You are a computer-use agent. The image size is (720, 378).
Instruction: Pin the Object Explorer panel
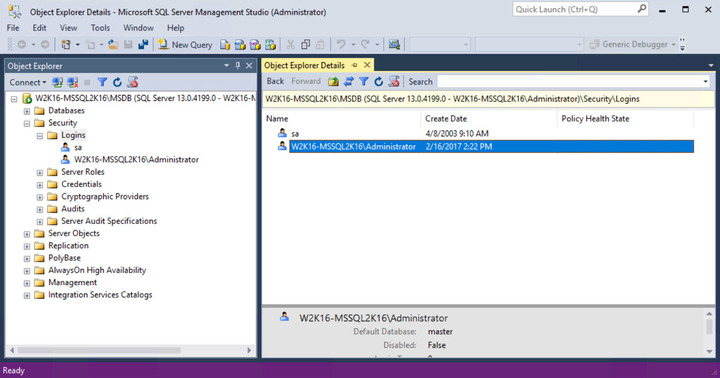click(x=237, y=66)
